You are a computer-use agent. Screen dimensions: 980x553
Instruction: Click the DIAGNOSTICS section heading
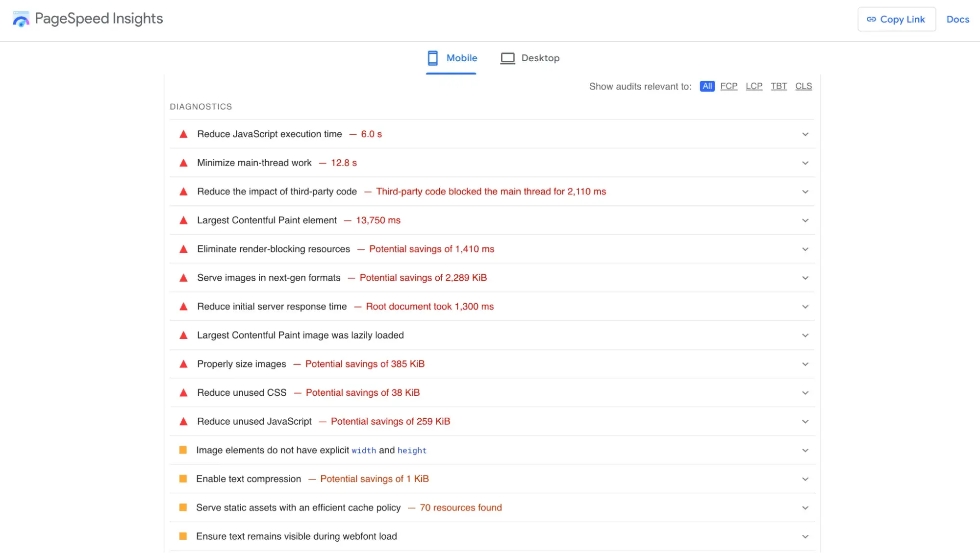point(201,107)
